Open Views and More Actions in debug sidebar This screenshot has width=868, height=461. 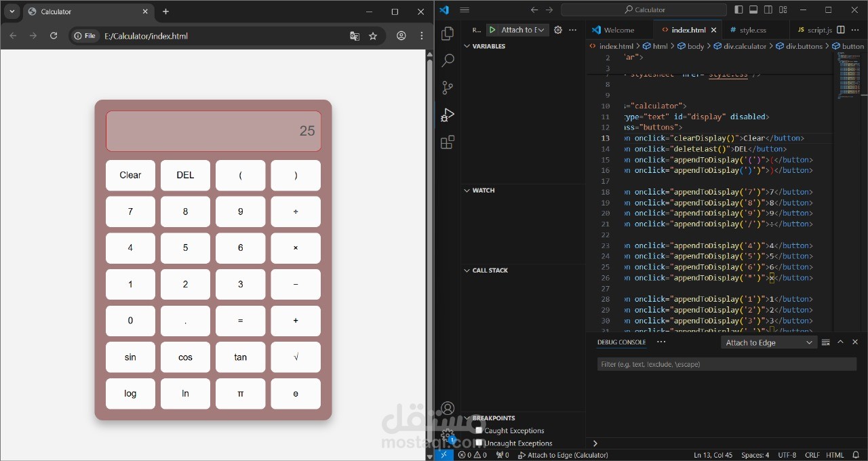click(x=573, y=30)
